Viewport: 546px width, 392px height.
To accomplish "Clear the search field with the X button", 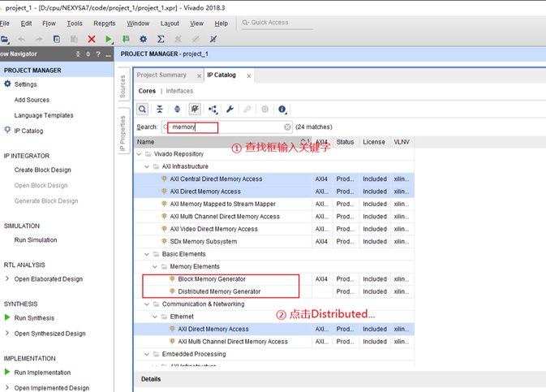I will click(287, 127).
